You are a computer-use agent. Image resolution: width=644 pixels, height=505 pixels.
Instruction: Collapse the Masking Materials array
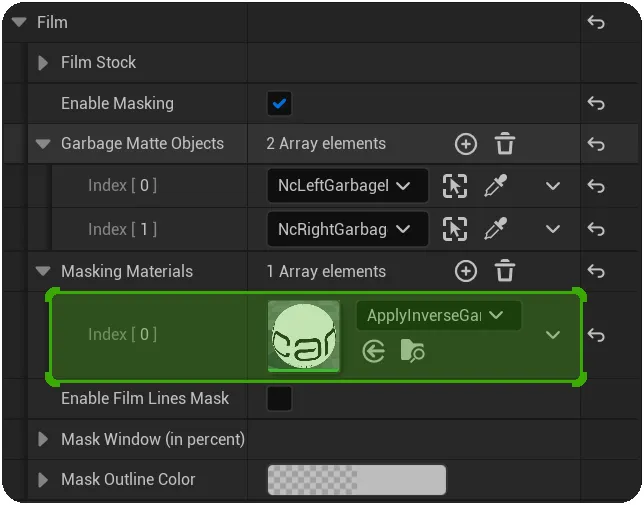pos(43,271)
